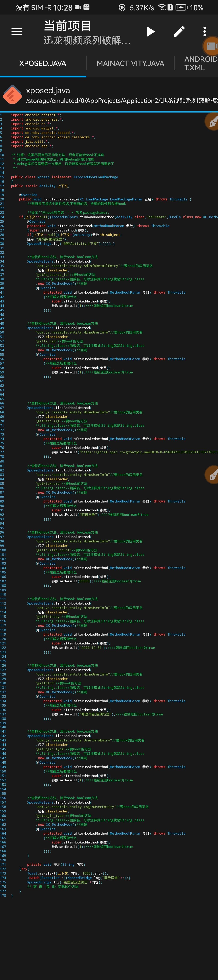Viewport: 218px width, 980px height.
Task: Switch to the MAINACTIVITY.JAVA tab
Action: tap(130, 64)
